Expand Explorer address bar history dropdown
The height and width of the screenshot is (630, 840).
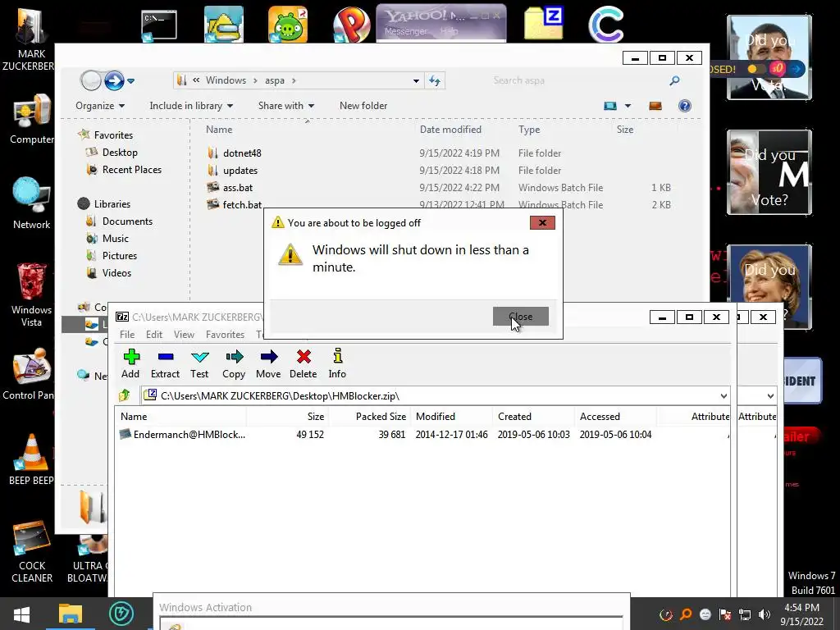(416, 81)
